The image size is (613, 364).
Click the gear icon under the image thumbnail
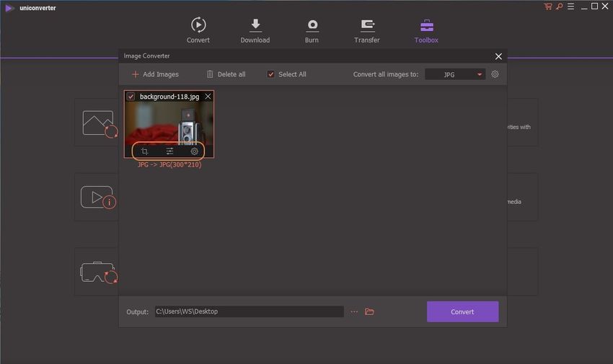(194, 151)
